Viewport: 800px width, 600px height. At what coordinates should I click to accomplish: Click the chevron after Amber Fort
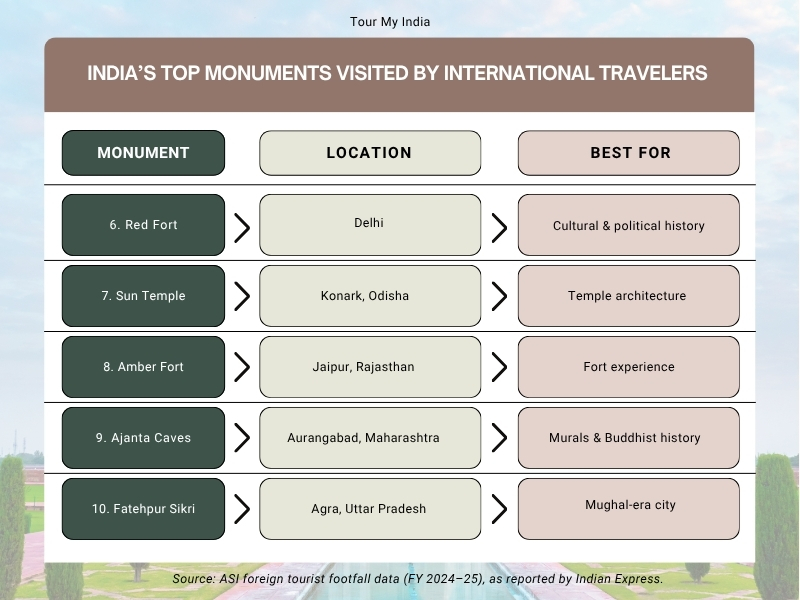[242, 367]
